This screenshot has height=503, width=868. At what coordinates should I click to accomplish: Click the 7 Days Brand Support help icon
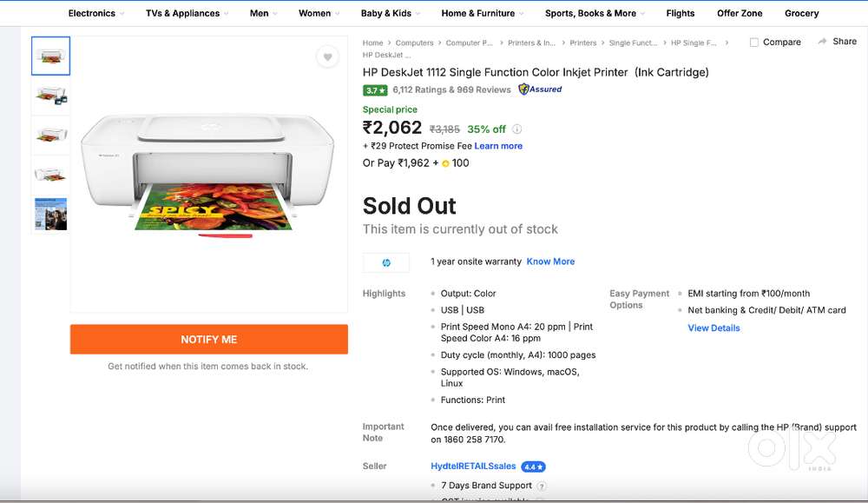click(x=542, y=486)
